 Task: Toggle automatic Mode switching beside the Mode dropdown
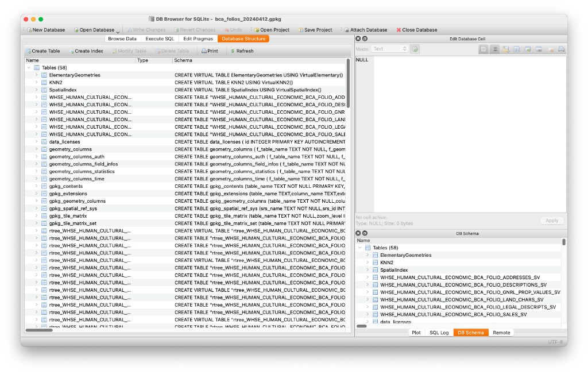tap(415, 49)
